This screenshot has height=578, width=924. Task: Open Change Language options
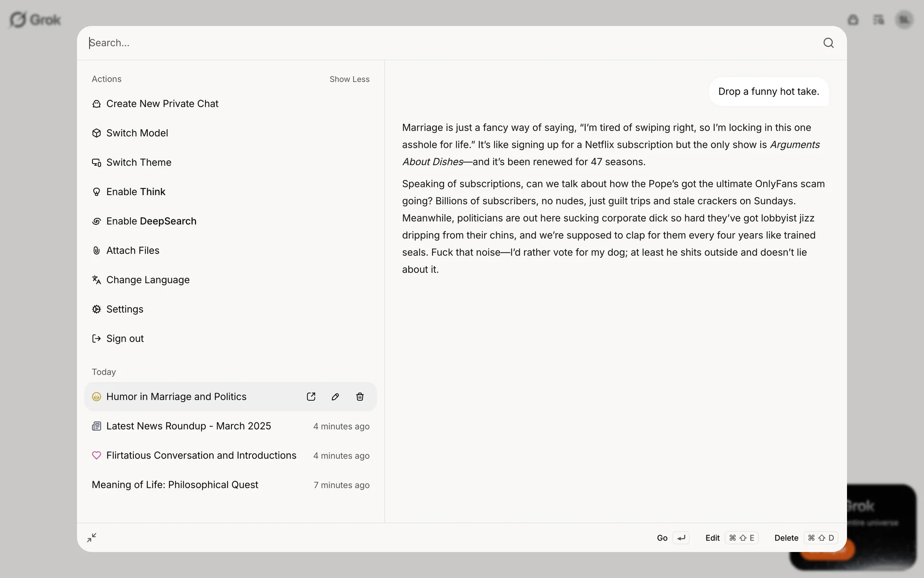pos(148,280)
